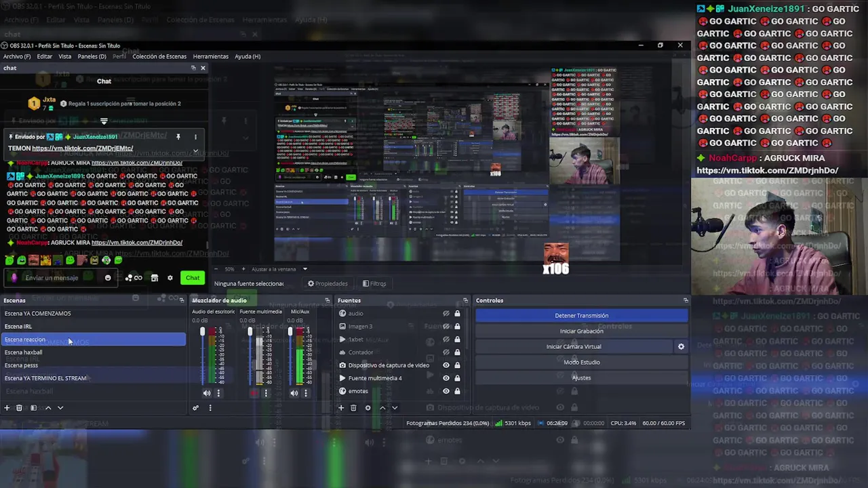This screenshot has height=488, width=868.
Task: Enable Modo Estudio
Action: [582, 362]
